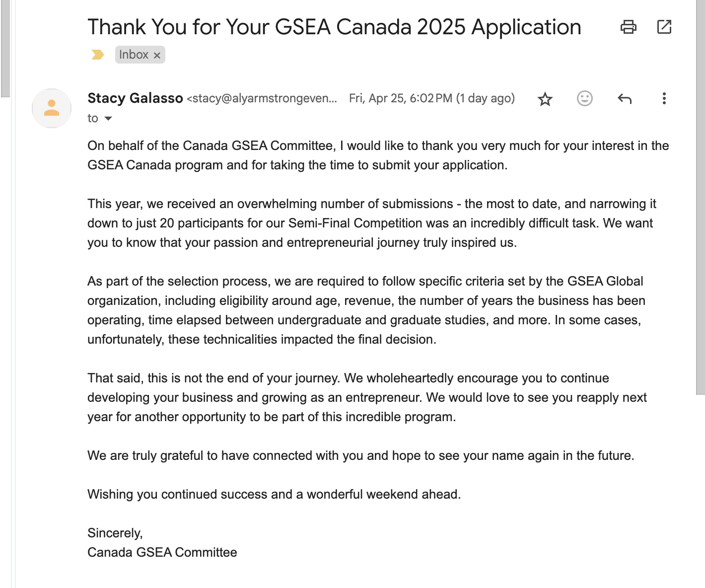This screenshot has height=588, width=705.
Task: Click the sender name Stacy Galasso
Action: coord(135,98)
